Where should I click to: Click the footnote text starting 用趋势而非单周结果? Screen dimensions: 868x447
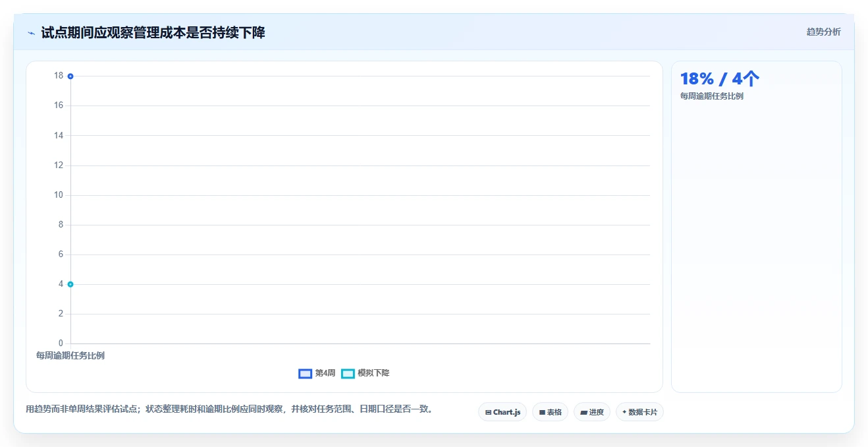(231, 409)
